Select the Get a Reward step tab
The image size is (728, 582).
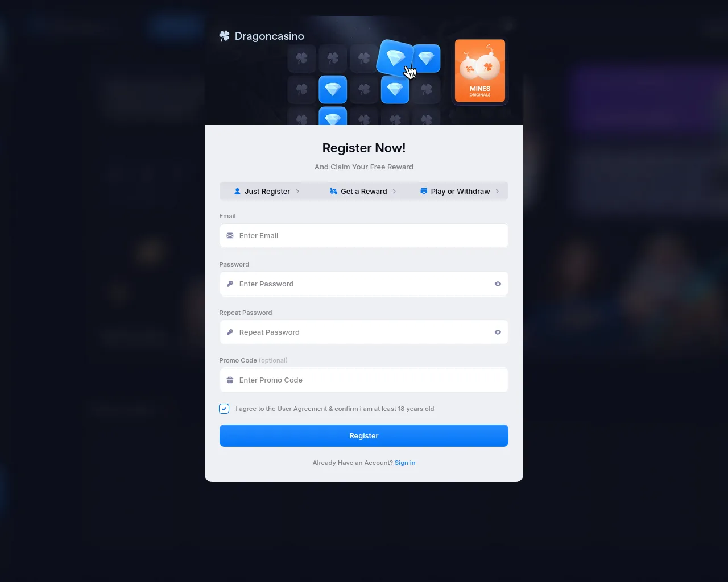[363, 192]
